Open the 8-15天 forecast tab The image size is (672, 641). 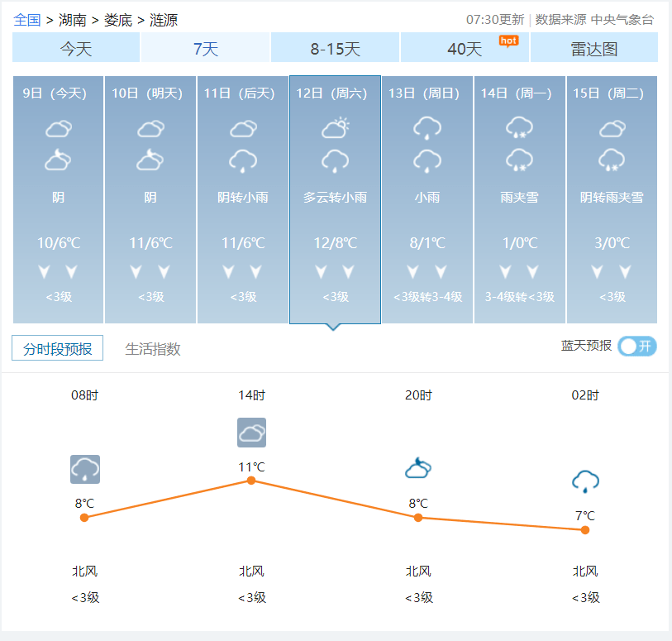(x=335, y=48)
